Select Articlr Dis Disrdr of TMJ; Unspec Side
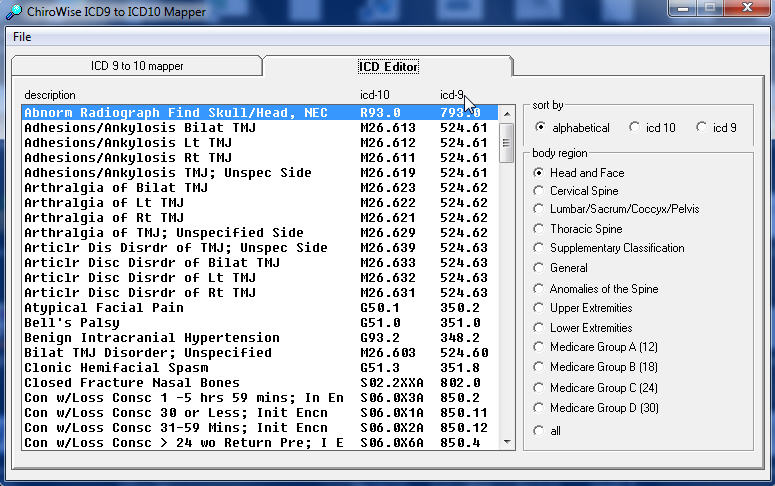This screenshot has height=486, width=775. 260,248
